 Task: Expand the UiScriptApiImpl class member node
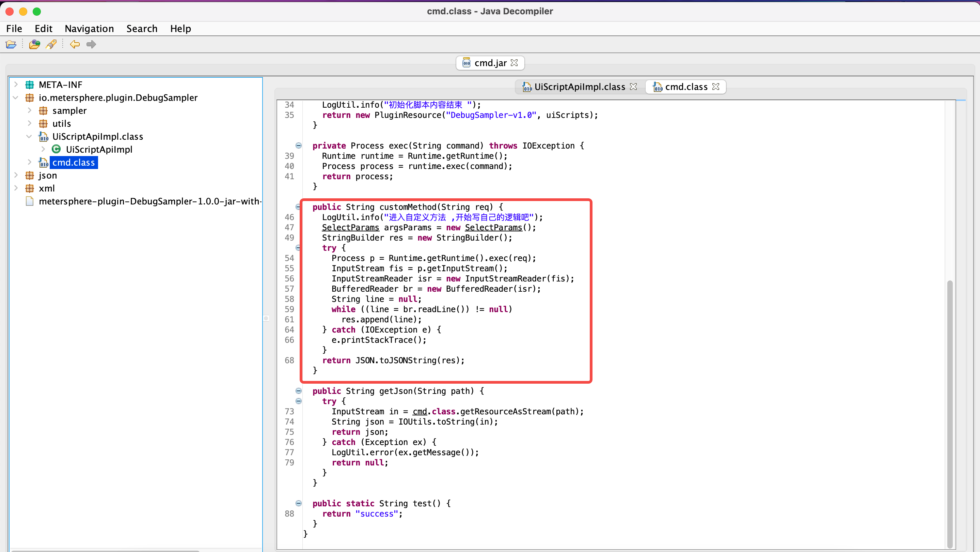(43, 149)
